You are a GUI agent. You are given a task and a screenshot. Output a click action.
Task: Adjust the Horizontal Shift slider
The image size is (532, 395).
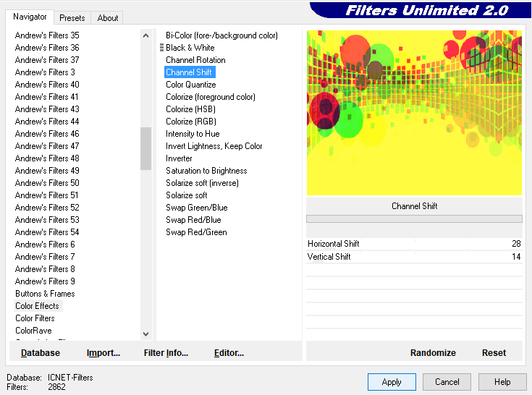coord(414,244)
